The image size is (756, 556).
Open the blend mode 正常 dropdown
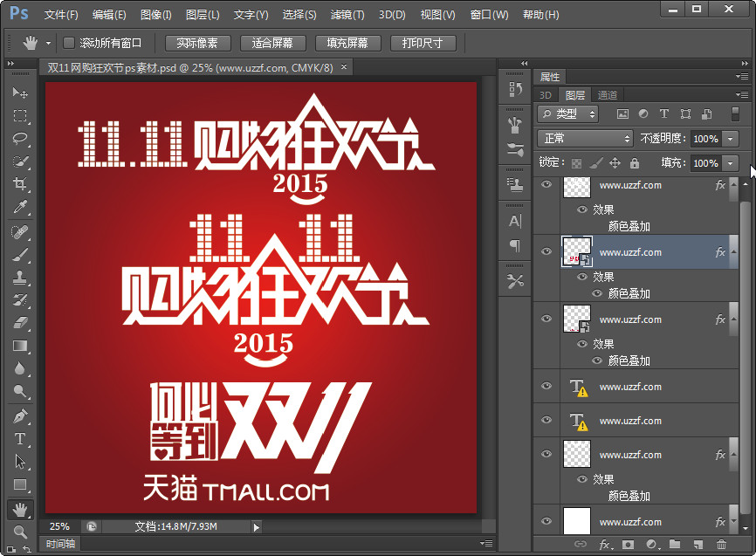(585, 139)
